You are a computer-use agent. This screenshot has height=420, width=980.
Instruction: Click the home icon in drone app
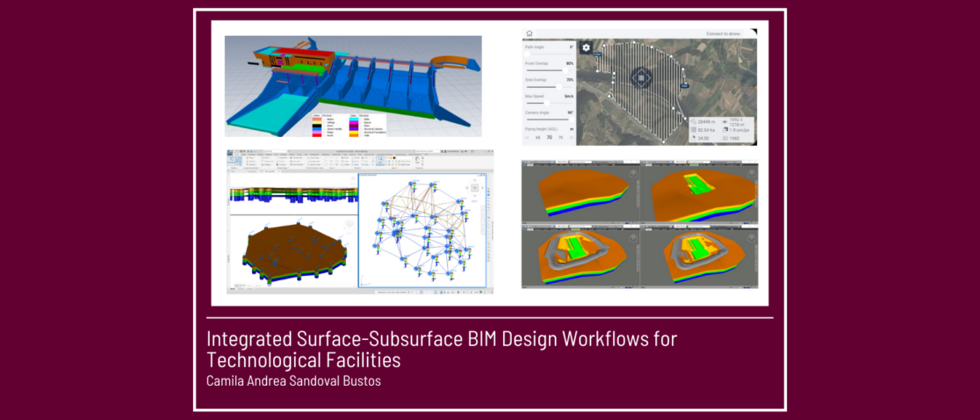529,34
